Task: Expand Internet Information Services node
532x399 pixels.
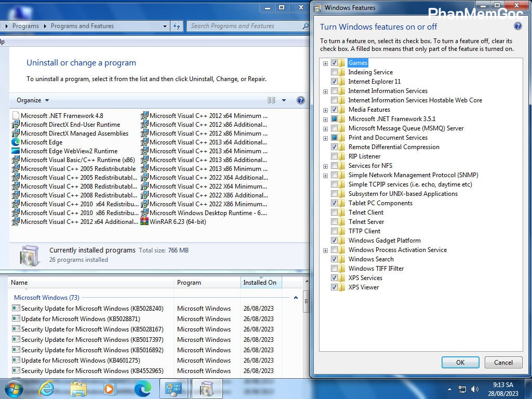Action: pyautogui.click(x=326, y=91)
